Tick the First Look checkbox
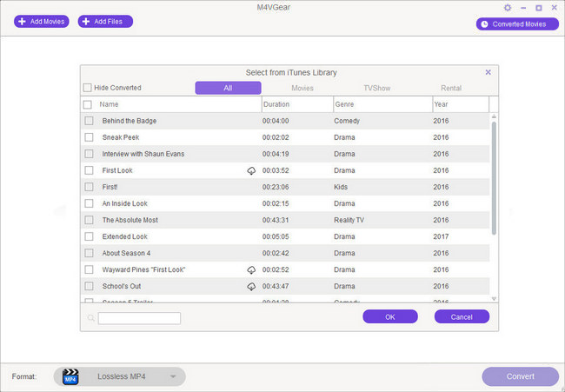This screenshot has width=565, height=392. (x=89, y=170)
